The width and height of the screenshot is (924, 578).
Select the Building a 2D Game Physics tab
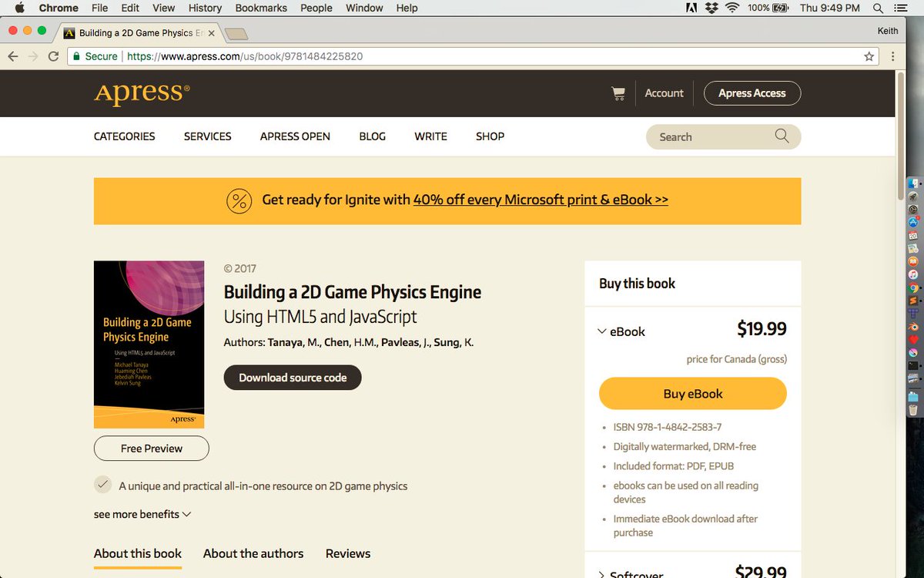point(139,33)
